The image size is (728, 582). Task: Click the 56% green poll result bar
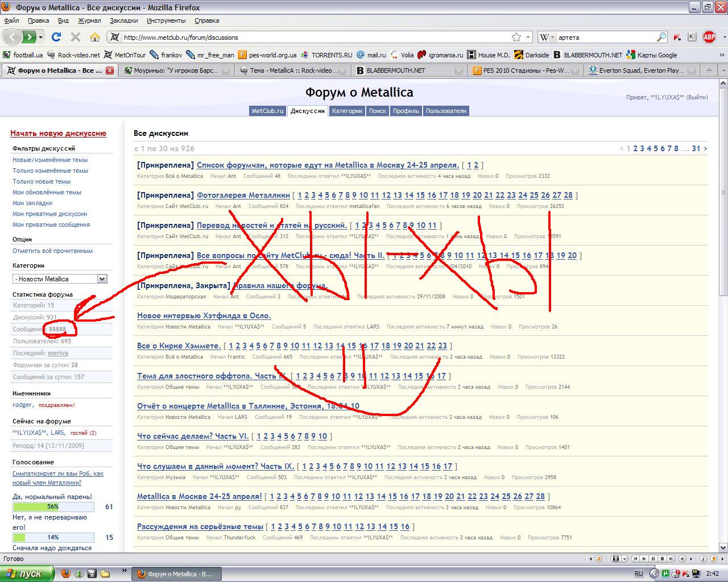(53, 506)
